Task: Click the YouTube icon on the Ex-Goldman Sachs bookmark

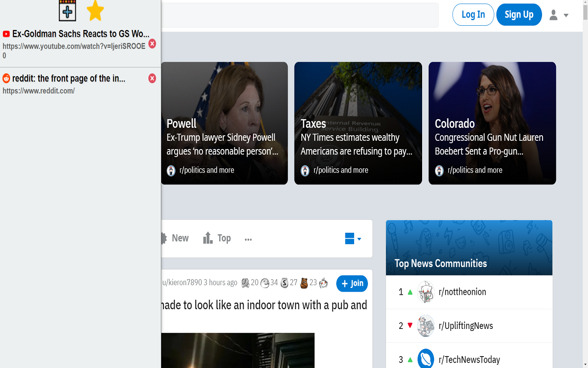Action: click(x=6, y=34)
